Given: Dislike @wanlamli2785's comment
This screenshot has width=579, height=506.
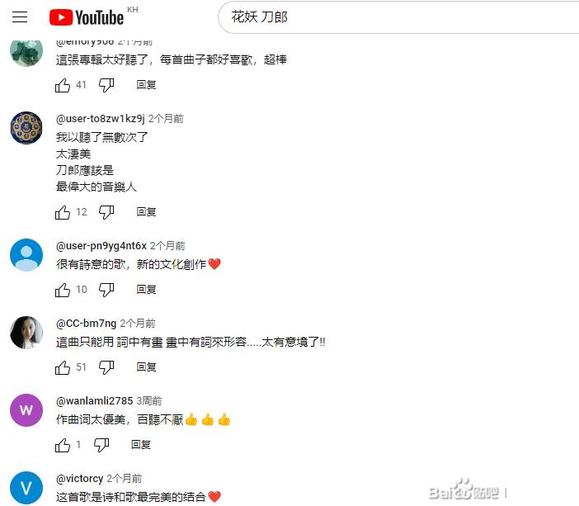Looking at the screenshot, I should [101, 445].
